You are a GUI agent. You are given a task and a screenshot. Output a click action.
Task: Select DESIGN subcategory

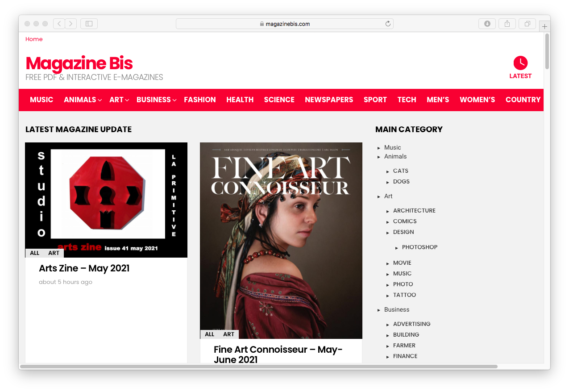click(403, 232)
